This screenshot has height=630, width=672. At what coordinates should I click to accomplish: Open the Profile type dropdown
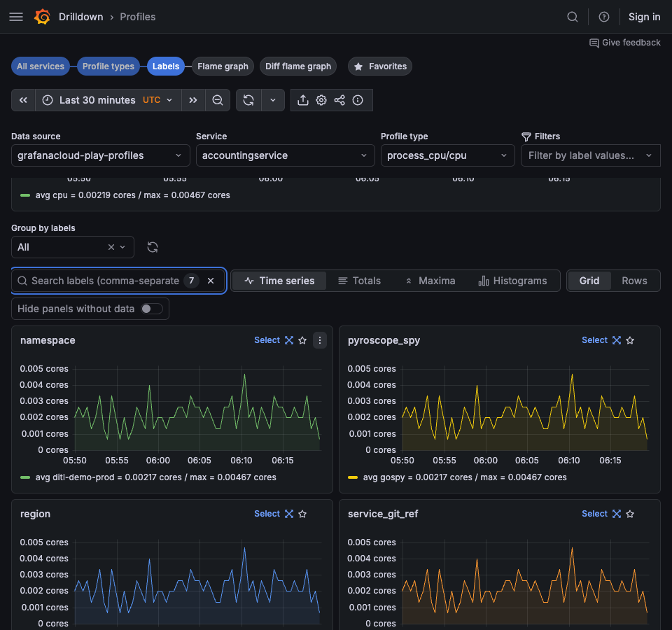(x=447, y=155)
